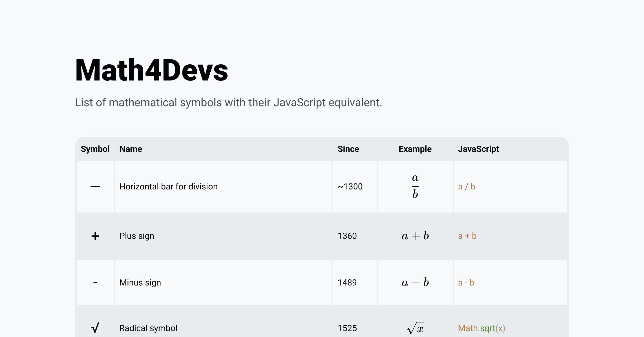Screen dimensions: 644x337
Task: Click the JavaScript column header
Action: [478, 149]
